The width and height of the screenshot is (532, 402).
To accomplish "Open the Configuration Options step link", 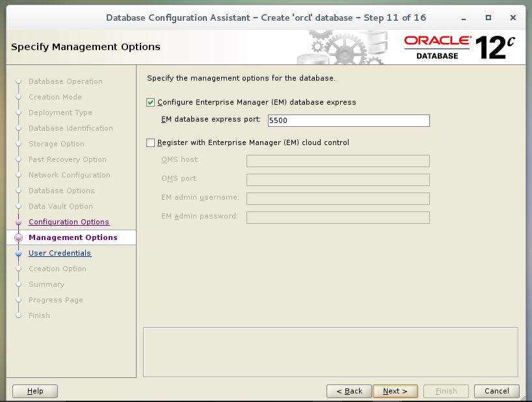I will pos(69,222).
